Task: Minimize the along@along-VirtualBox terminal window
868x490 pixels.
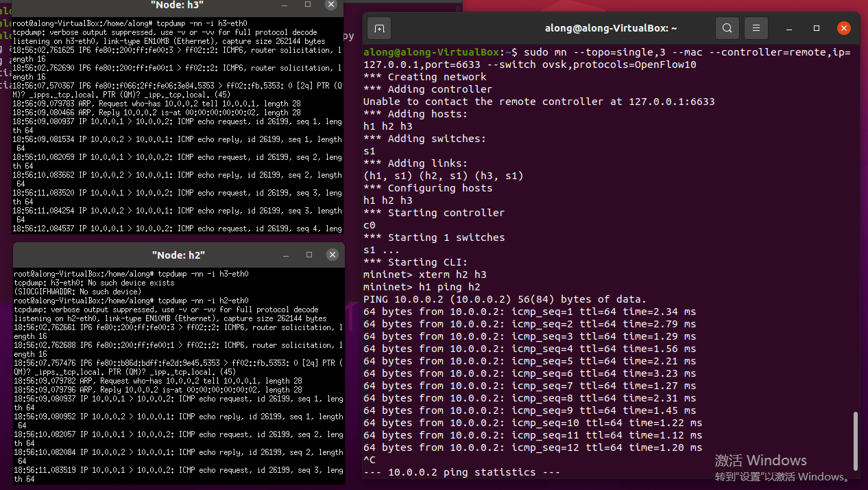Action: point(788,29)
